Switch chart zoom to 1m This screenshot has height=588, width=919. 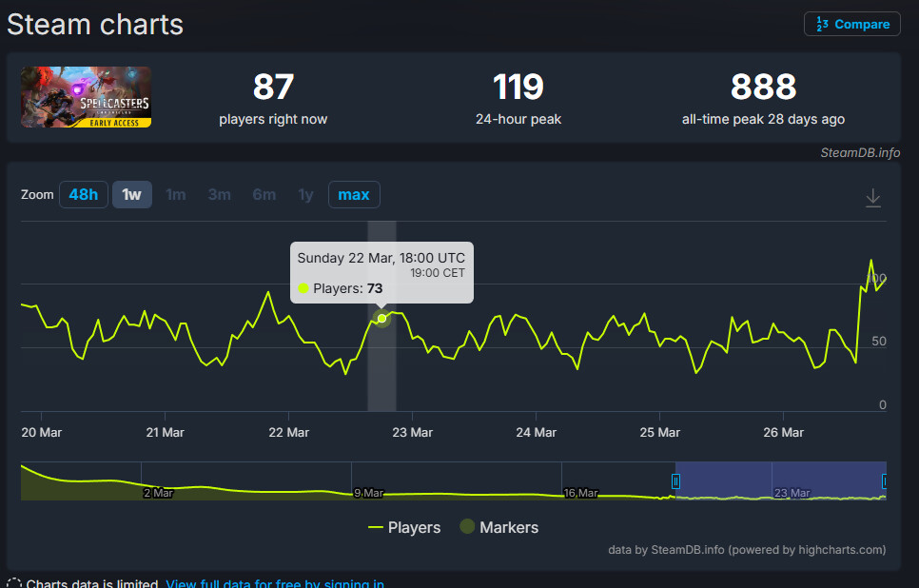(x=176, y=195)
